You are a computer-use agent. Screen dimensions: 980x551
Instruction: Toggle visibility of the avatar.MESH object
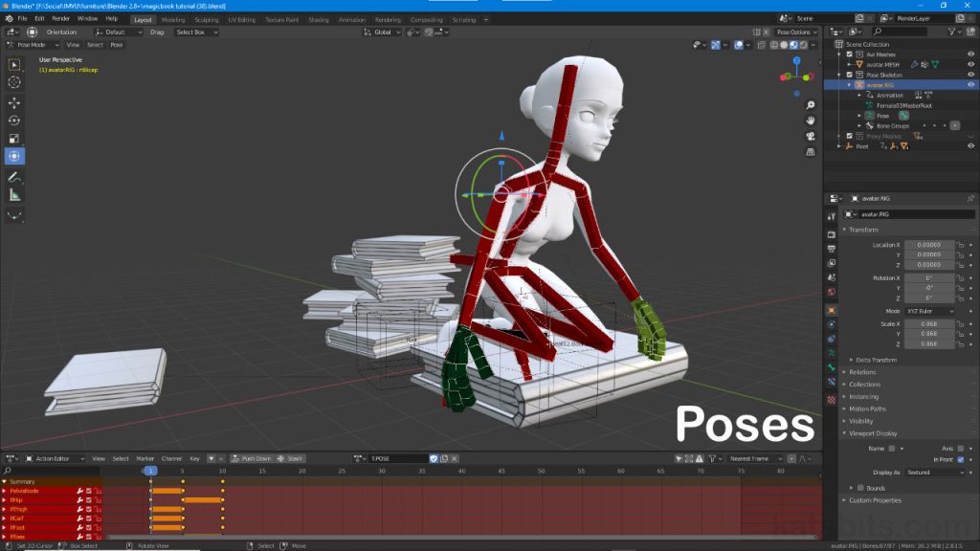pos(970,64)
